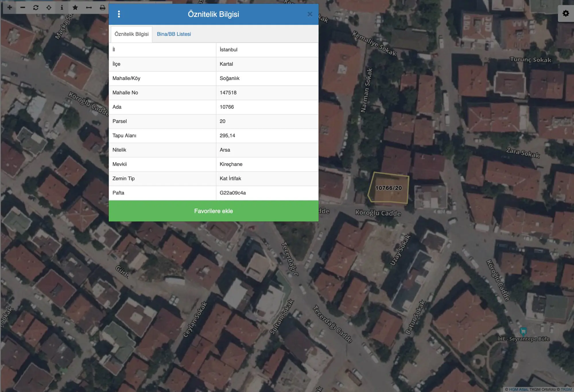Click the Narman Sokak street label
The image size is (574, 392).
(x=366, y=90)
